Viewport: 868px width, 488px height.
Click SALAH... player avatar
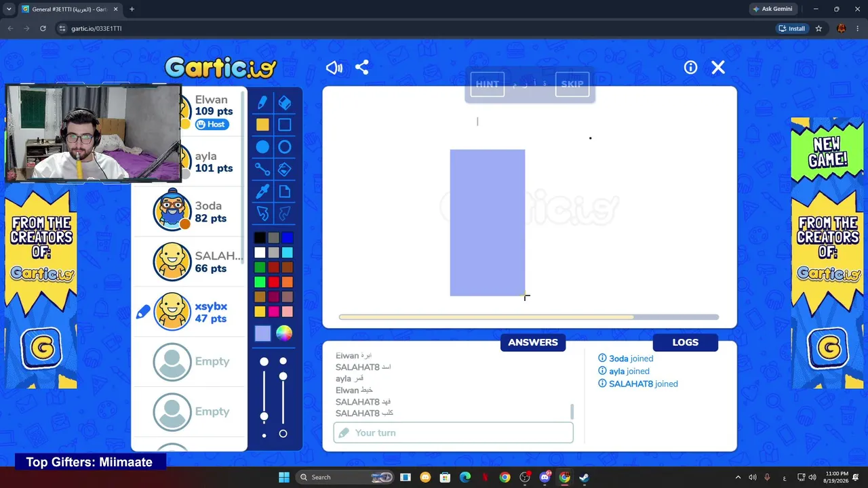point(172,262)
